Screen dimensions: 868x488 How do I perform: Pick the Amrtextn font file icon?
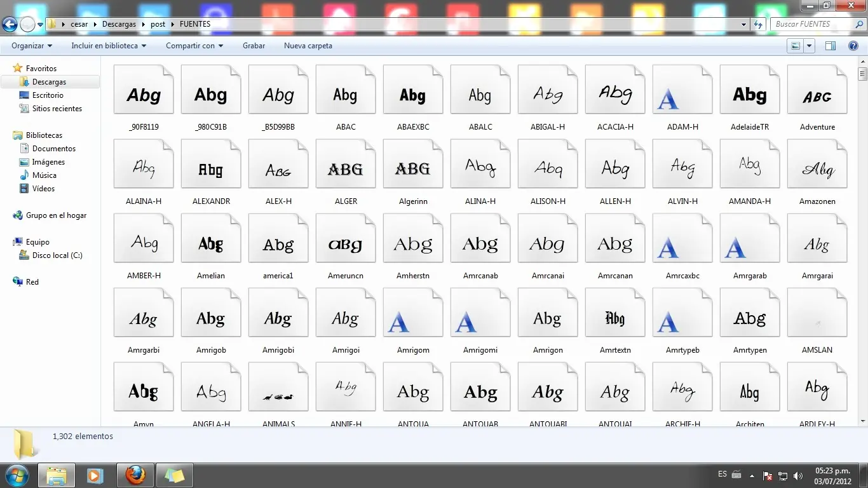point(615,313)
